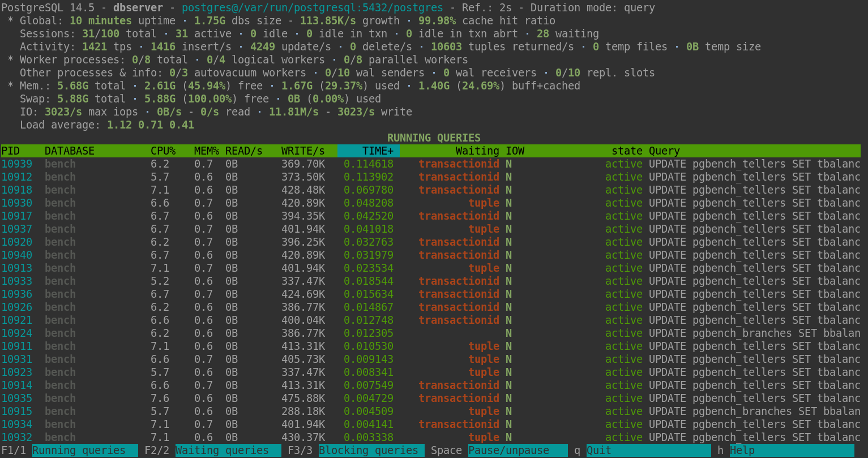This screenshot has width=868, height=458.
Task: Click the CPU% column header
Action: 163,151
